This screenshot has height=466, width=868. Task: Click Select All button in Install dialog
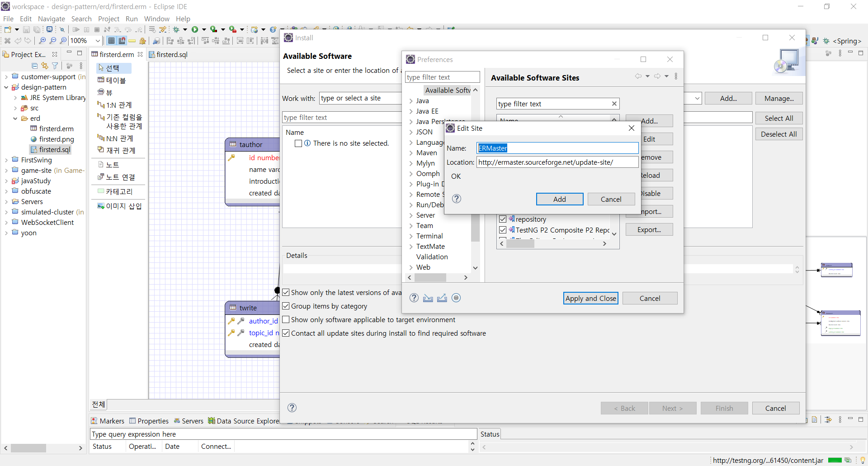(x=779, y=118)
